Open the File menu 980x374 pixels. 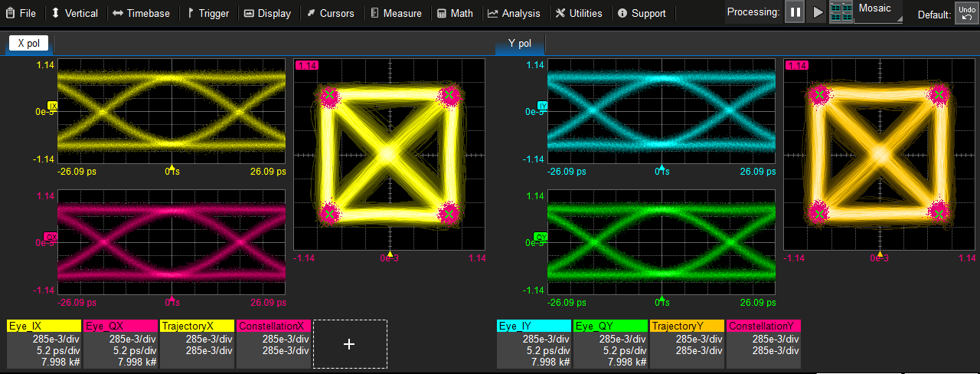(x=21, y=13)
